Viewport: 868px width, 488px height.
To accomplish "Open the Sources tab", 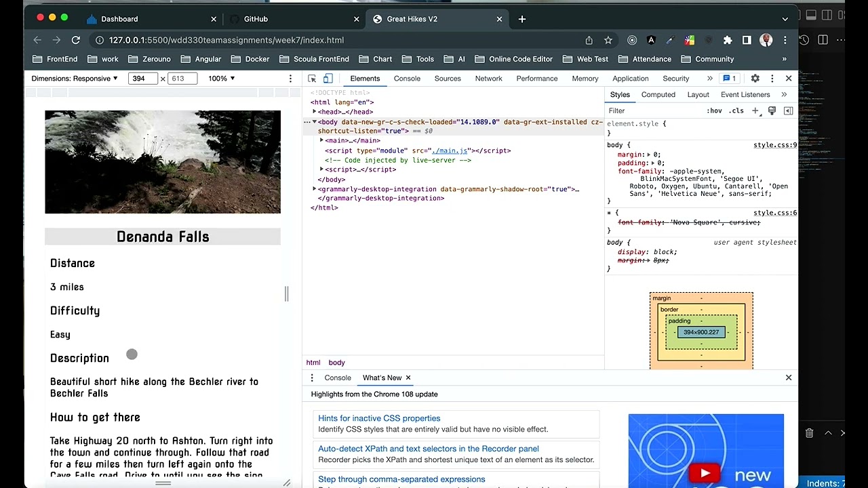I will 448,79.
